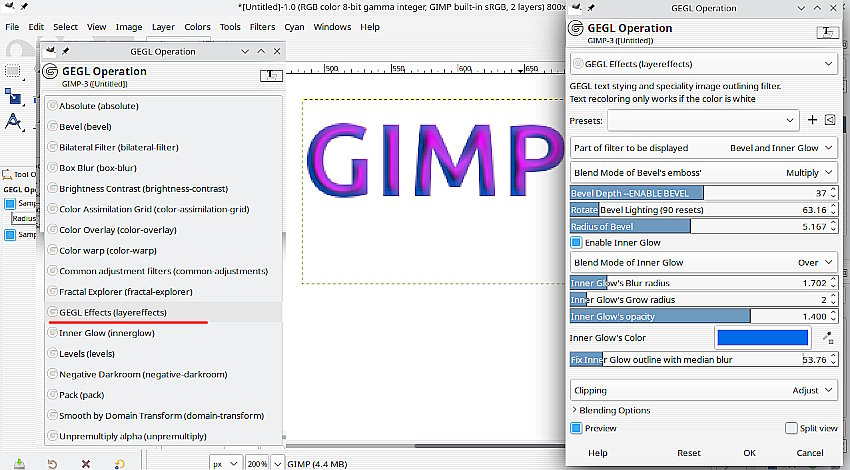Click the save tool preset icon at bottom left
The height and width of the screenshot is (470, 850).
click(x=20, y=463)
